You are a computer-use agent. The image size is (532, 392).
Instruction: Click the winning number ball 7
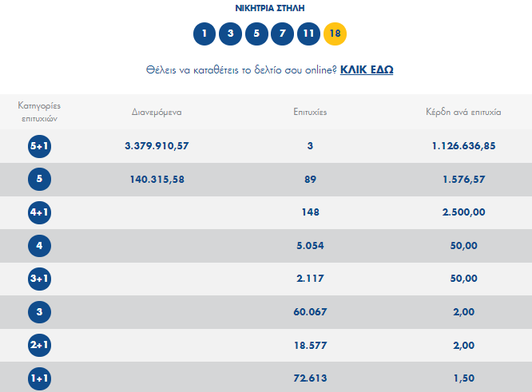click(282, 34)
